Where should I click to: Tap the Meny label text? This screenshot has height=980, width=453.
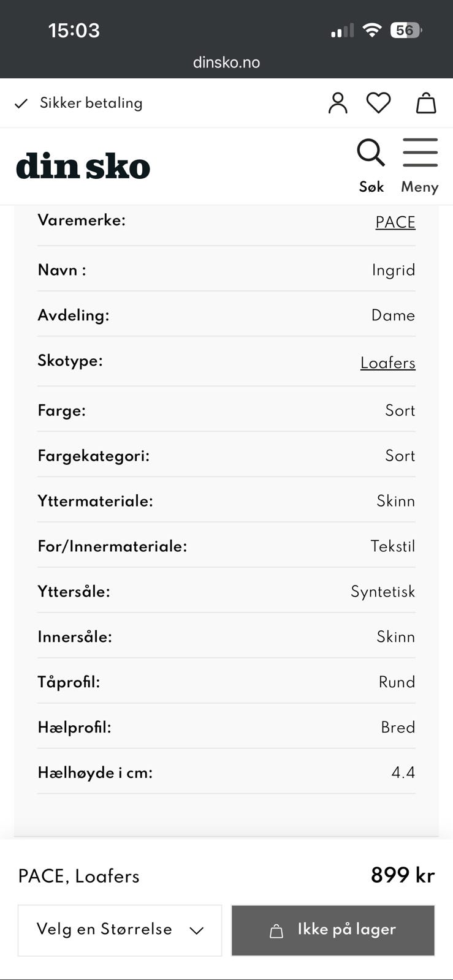420,187
